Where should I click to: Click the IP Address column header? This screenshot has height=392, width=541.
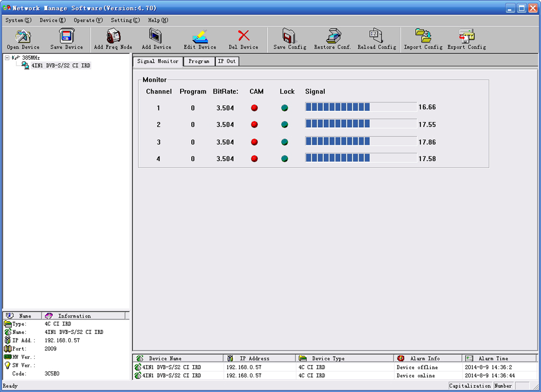coord(259,359)
